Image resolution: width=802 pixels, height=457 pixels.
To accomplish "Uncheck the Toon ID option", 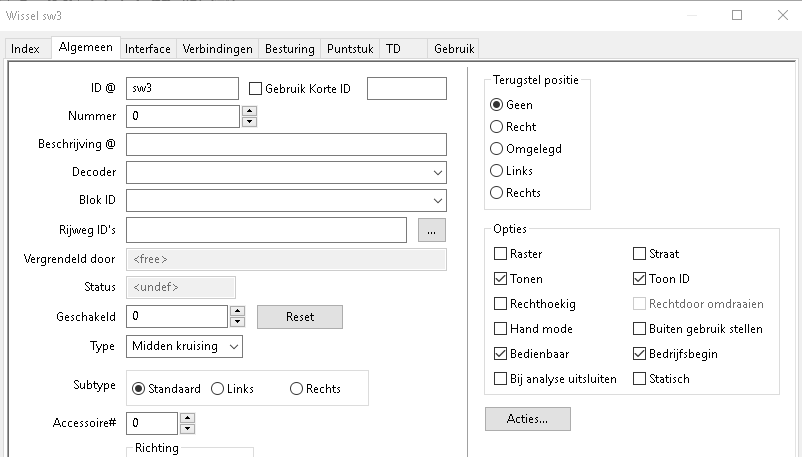I will (640, 279).
